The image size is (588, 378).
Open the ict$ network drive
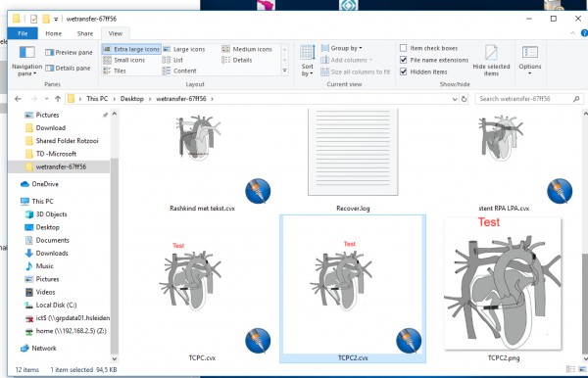73,318
